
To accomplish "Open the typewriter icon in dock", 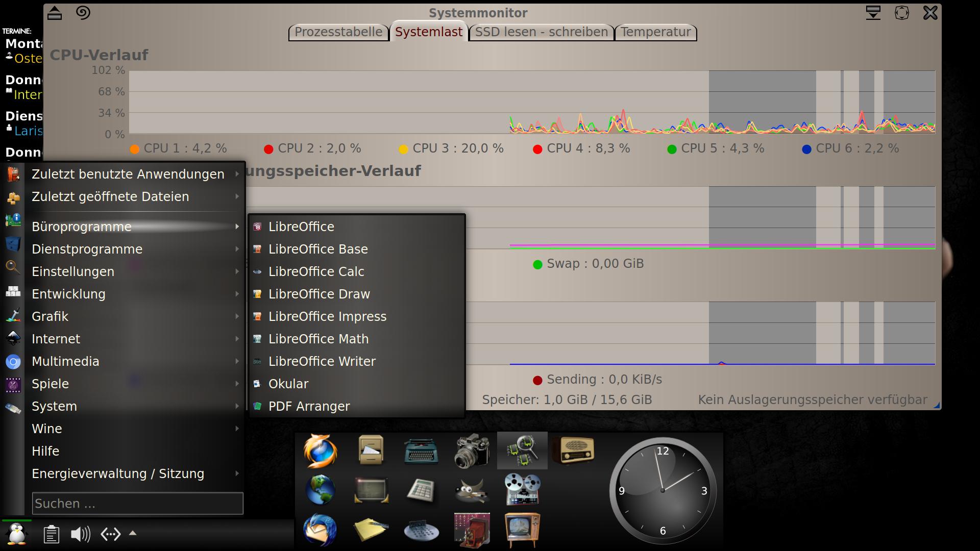I will (421, 451).
